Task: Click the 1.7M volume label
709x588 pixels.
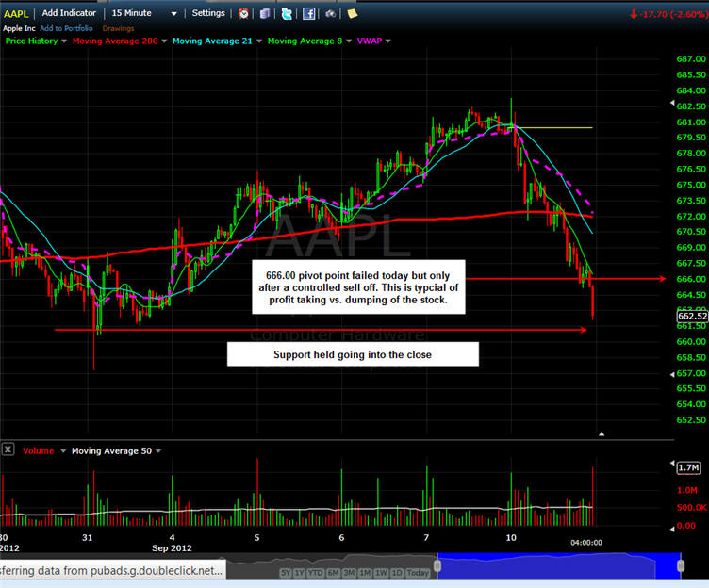Action: [x=688, y=467]
